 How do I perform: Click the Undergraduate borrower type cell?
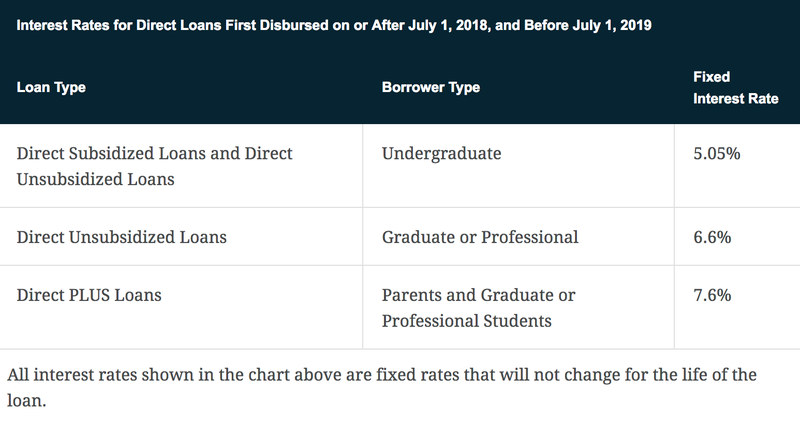[x=441, y=153]
